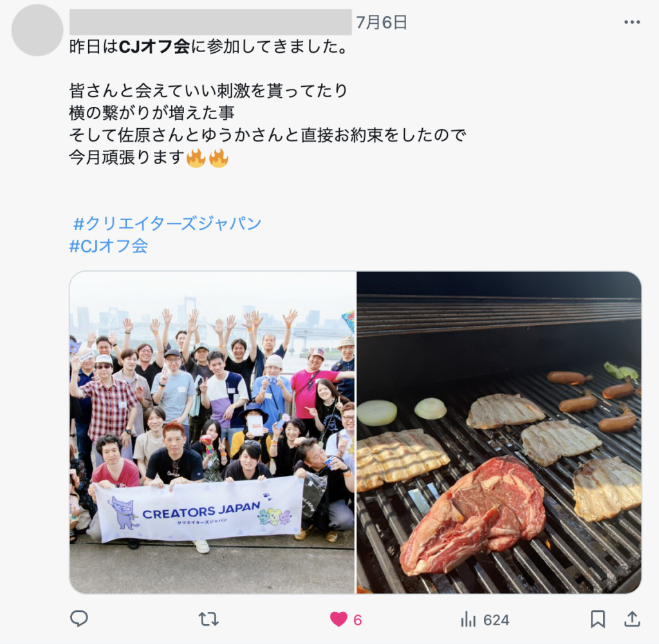Open the 7月6日 post timestamp
The width and height of the screenshot is (659, 644).
coord(382,23)
